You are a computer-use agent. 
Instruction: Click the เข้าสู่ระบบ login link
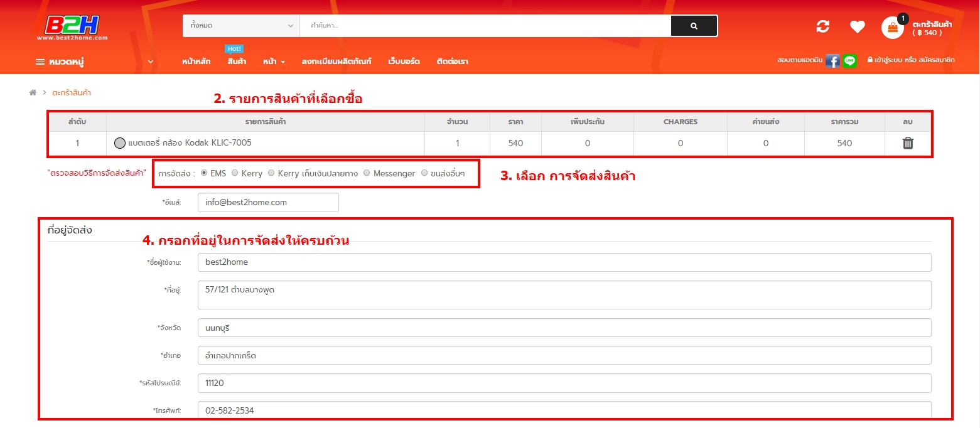pyautogui.click(x=889, y=60)
